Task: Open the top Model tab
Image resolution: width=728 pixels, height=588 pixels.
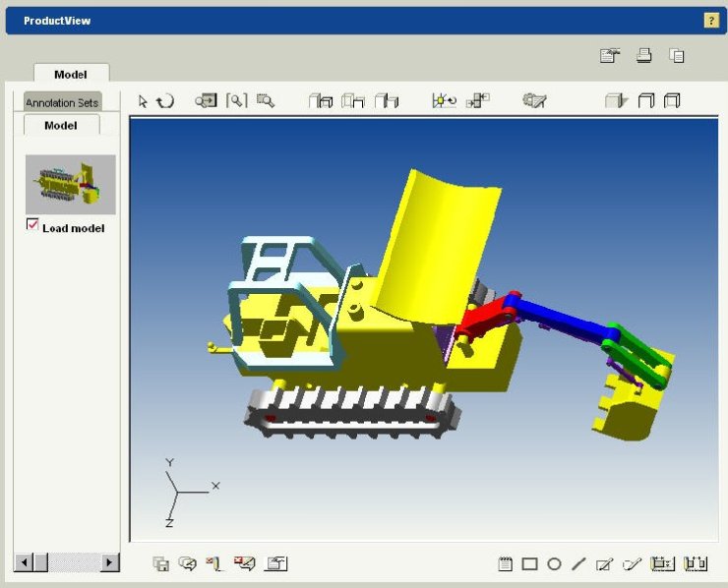Action: point(71,75)
